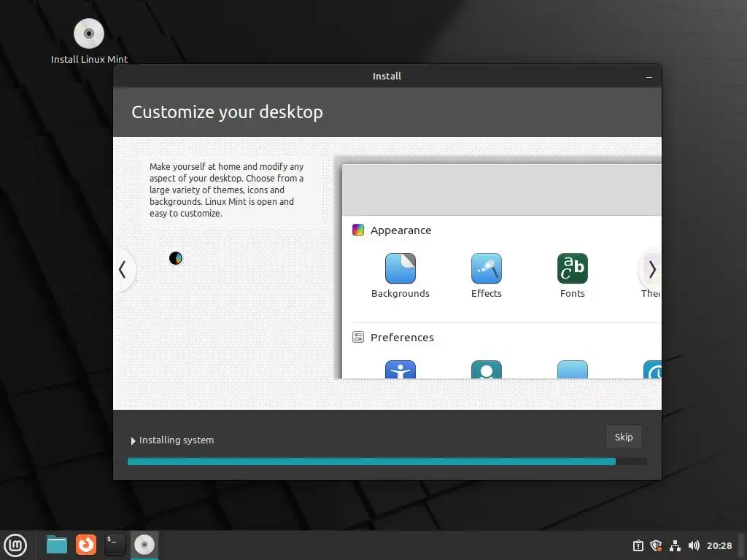
Task: Click the 'Make yourself at home' description paragraph
Action: [x=226, y=190]
